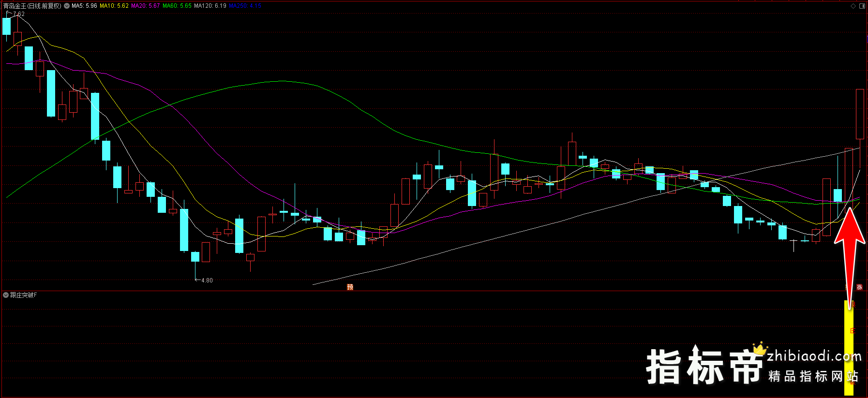Image resolution: width=868 pixels, height=398 pixels.
Task: Select the blue MA250: 4.15 label
Action: [245, 6]
